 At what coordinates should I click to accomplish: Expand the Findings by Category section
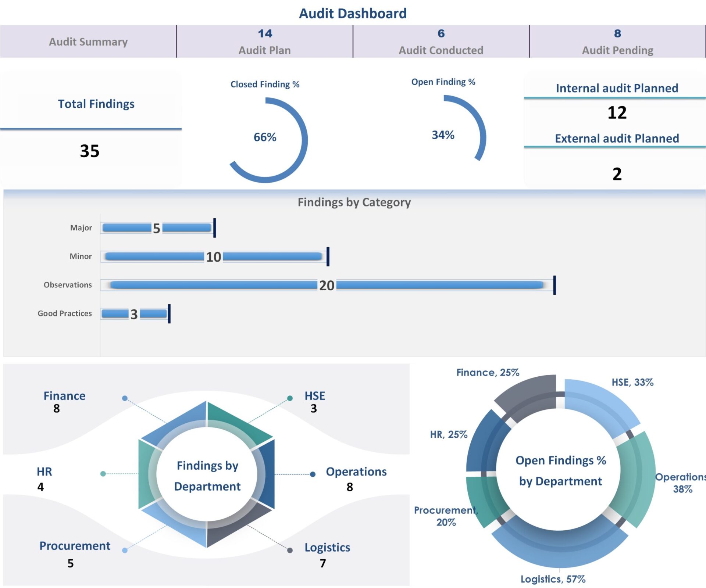coord(354,202)
